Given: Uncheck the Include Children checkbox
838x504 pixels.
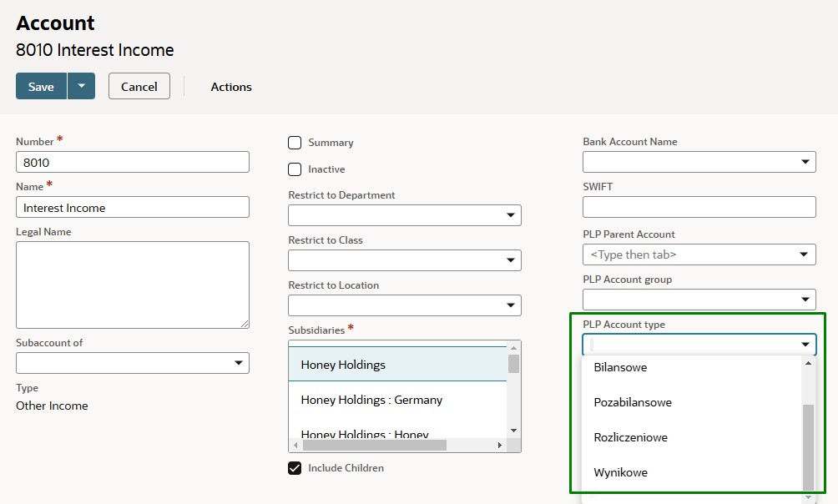Looking at the screenshot, I should pyautogui.click(x=295, y=468).
